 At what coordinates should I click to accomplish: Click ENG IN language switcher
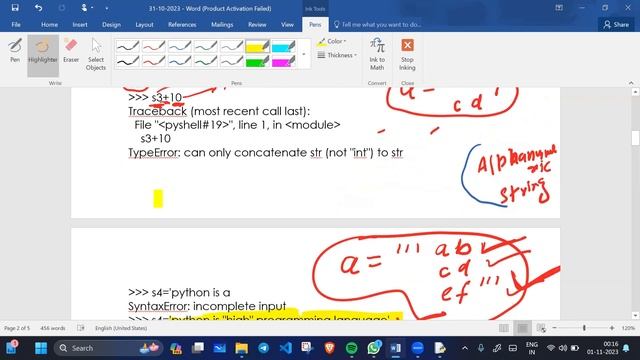(531, 348)
